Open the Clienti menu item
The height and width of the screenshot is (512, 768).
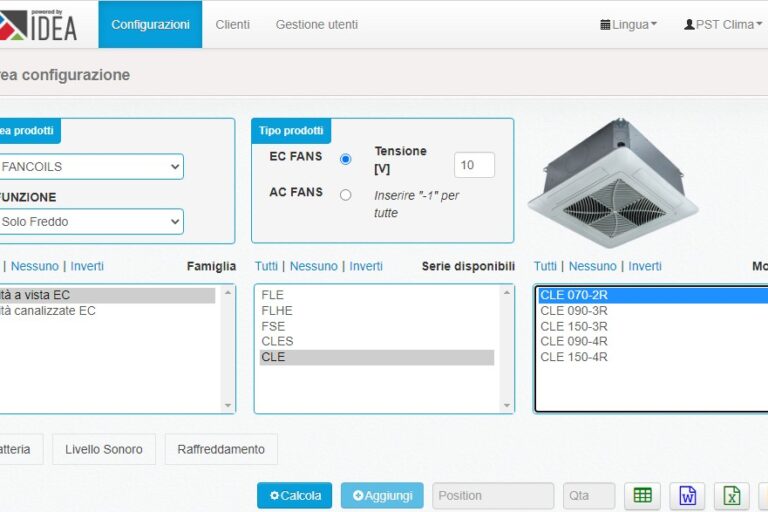point(233,24)
